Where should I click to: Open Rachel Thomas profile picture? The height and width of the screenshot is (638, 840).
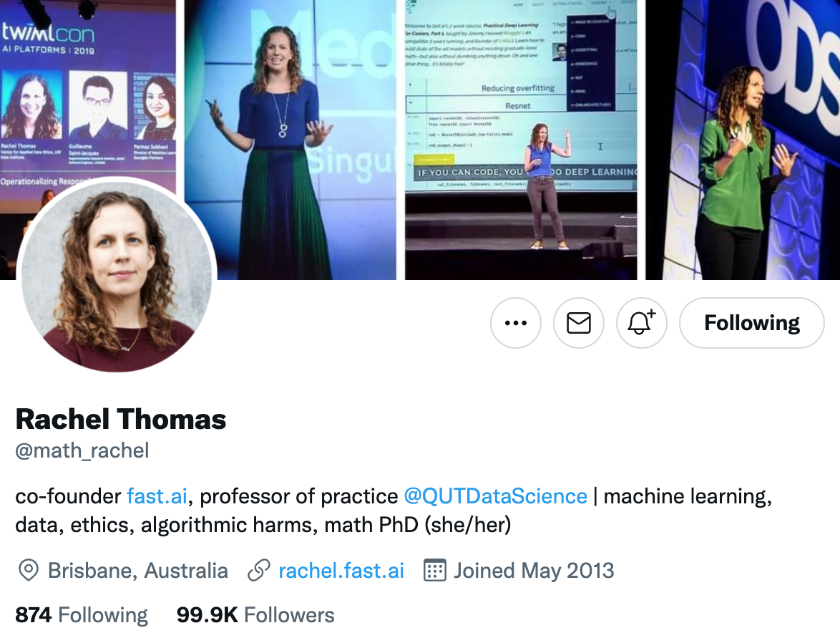click(x=117, y=275)
